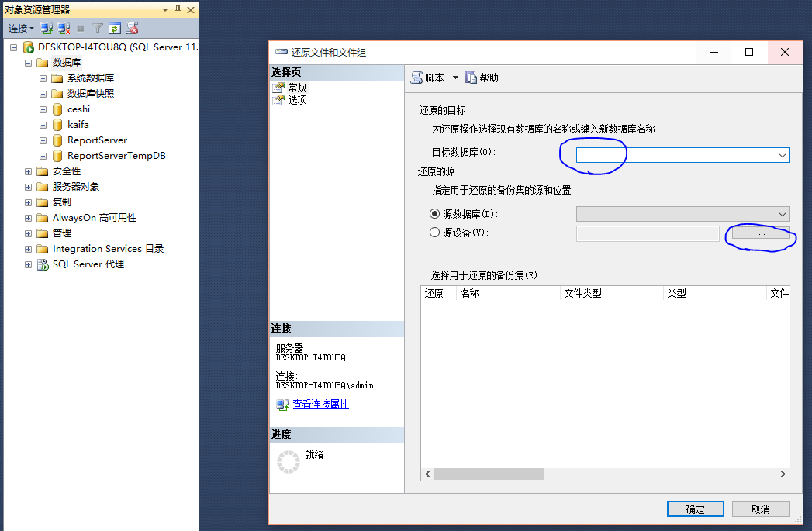Click the 脚本 script button
The width and height of the screenshot is (812, 531).
click(x=428, y=78)
